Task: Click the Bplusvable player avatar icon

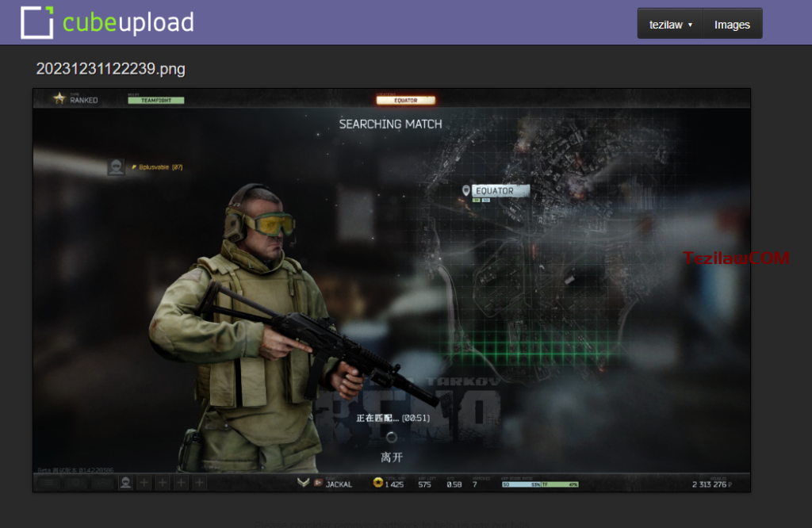Action: (x=116, y=166)
